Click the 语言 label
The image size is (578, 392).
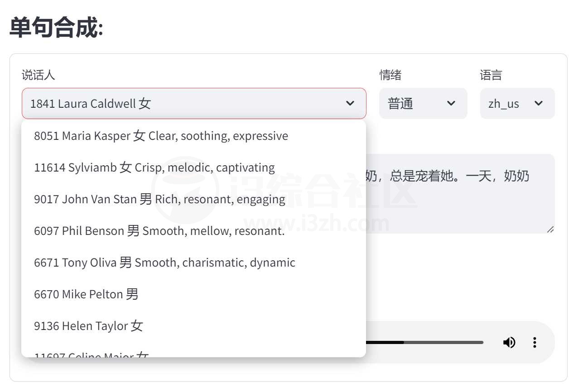coord(491,75)
